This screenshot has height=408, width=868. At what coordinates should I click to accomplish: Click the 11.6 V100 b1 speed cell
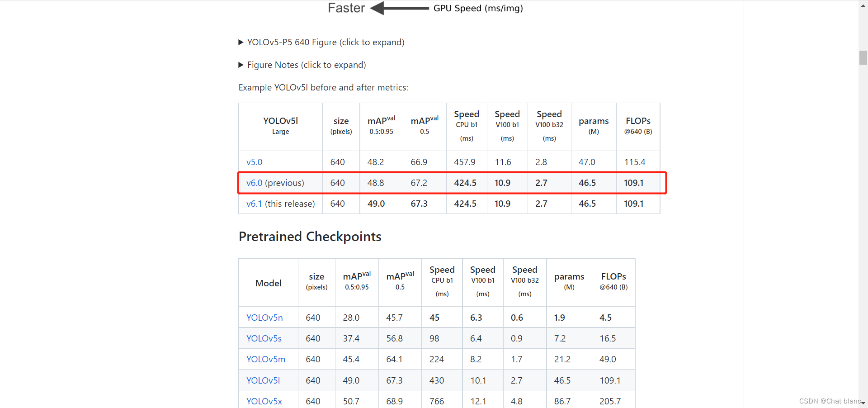507,162
